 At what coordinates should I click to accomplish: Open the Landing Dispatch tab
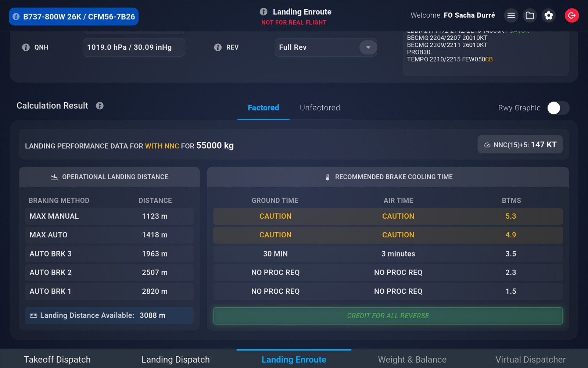tap(176, 360)
